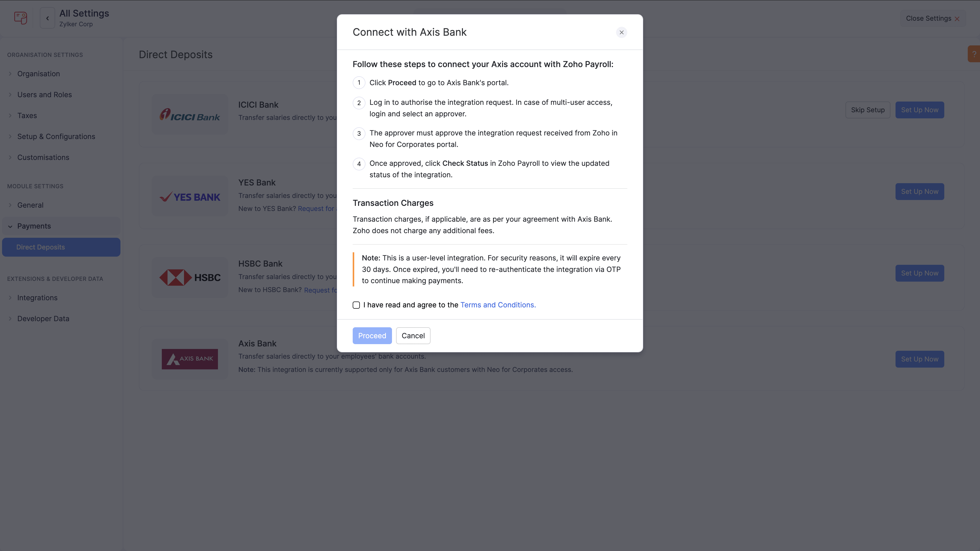Agree to the Terms and Conditions checkbox
The height and width of the screenshot is (551, 980).
[x=356, y=305]
